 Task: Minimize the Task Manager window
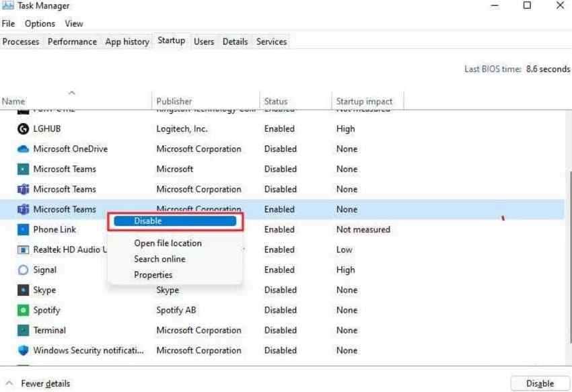(495, 5)
